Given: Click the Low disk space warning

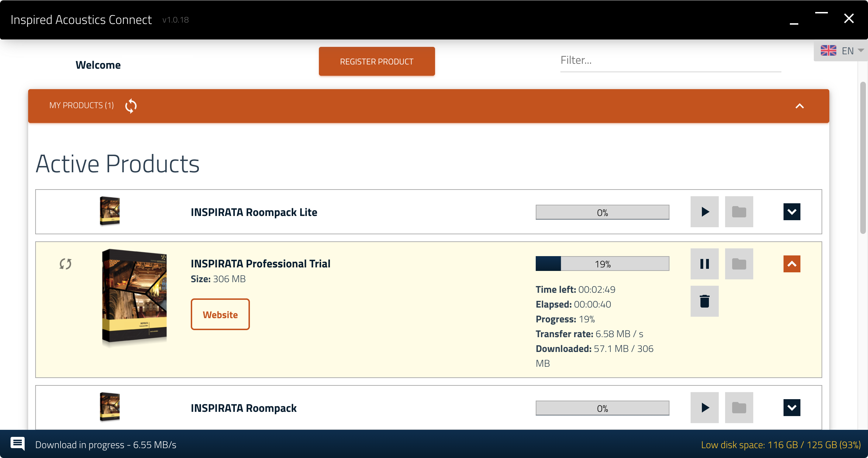Looking at the screenshot, I should [x=781, y=445].
